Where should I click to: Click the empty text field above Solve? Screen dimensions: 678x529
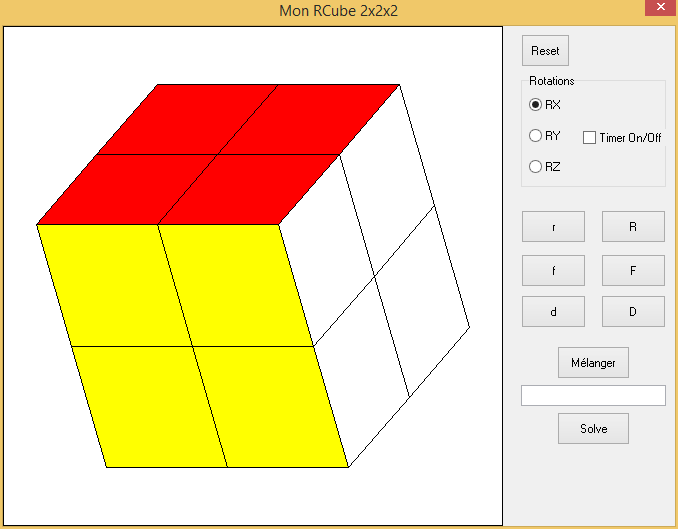click(x=593, y=395)
